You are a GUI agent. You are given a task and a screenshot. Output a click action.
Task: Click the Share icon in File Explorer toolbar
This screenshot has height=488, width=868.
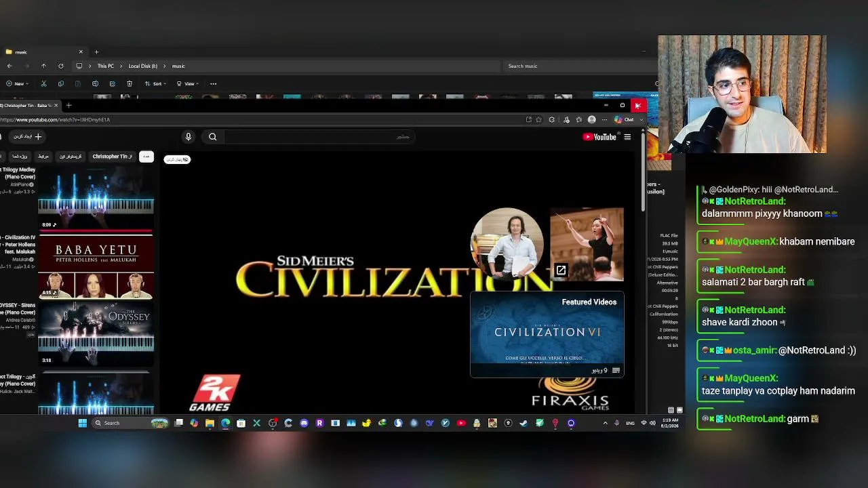tap(112, 84)
